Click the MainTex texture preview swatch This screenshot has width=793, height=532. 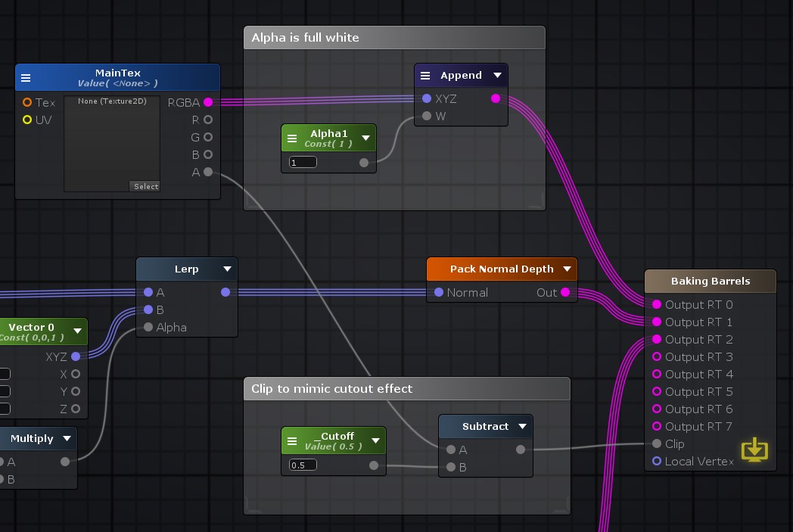click(x=112, y=144)
